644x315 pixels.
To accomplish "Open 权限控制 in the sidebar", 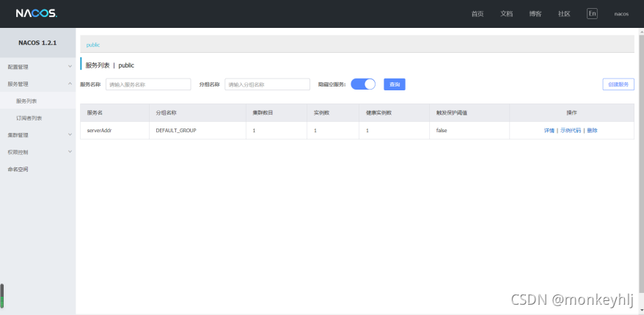I will coord(18,152).
